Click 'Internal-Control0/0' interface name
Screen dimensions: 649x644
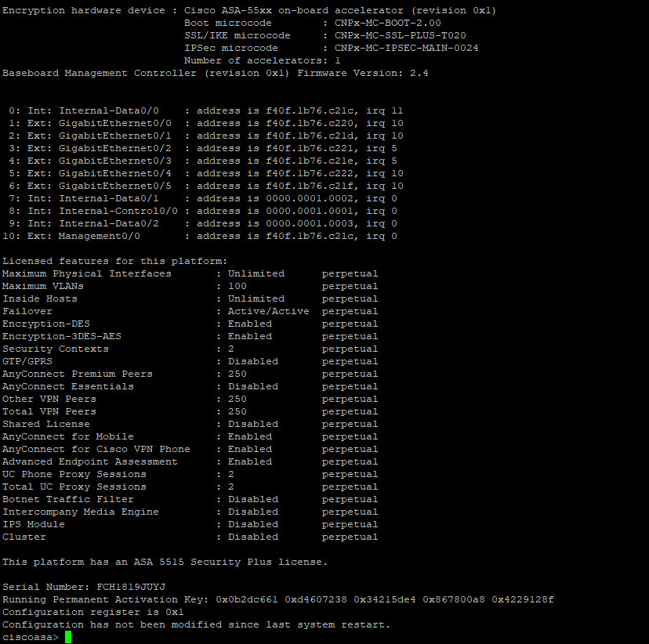118,211
